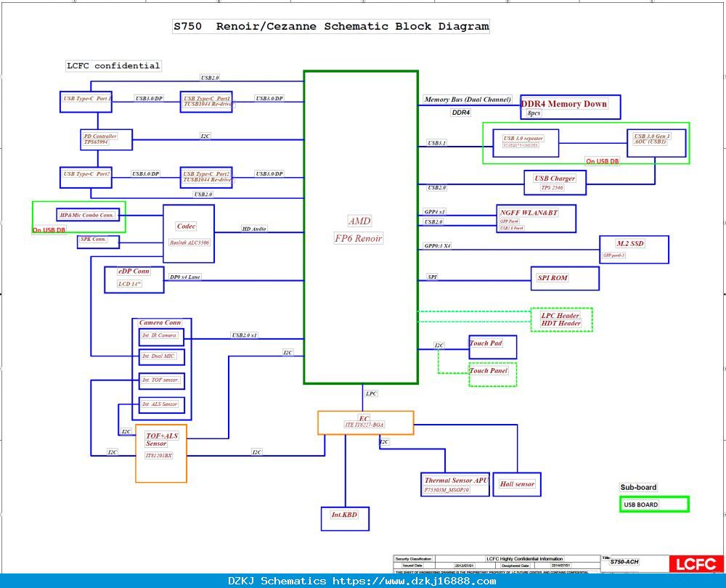
Task: Select the USB Charger heading
Action: [x=555, y=179]
